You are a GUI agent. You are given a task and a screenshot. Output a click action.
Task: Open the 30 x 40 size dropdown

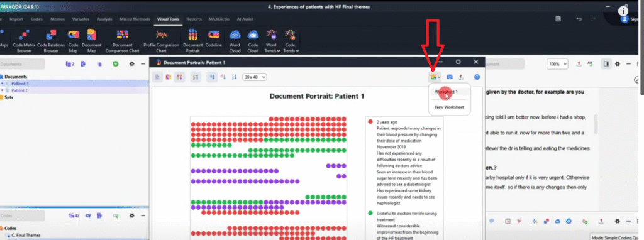coord(255,77)
